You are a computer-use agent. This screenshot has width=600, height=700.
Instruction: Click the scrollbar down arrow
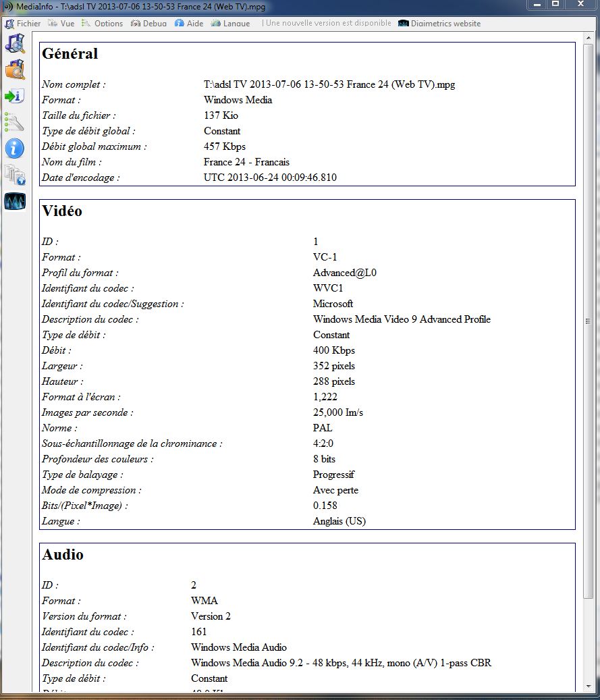[588, 686]
